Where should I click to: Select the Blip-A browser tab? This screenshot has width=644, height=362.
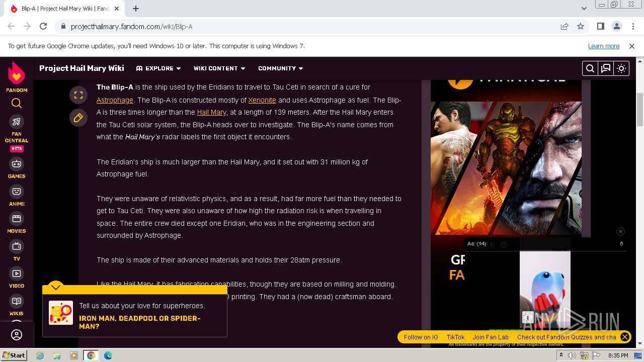(x=65, y=9)
